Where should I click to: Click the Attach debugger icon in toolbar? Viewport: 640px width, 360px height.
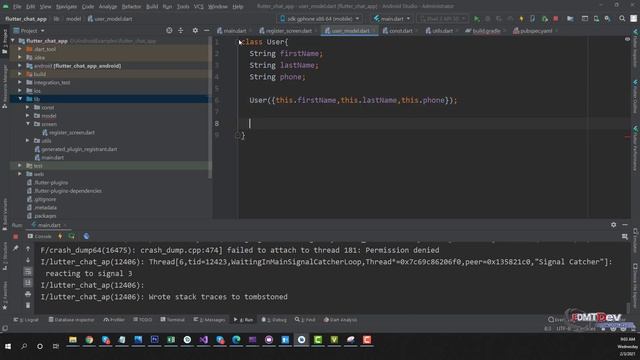tap(544, 19)
